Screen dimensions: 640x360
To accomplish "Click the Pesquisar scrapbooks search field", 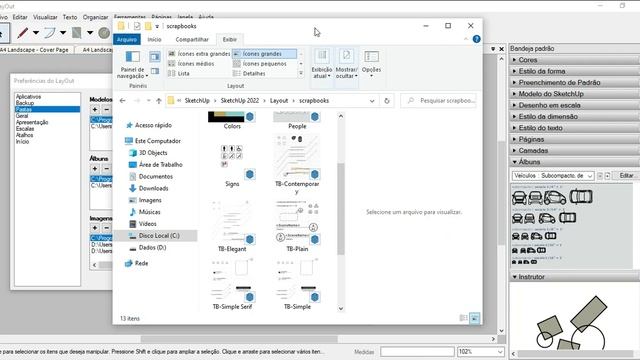I will click(438, 100).
